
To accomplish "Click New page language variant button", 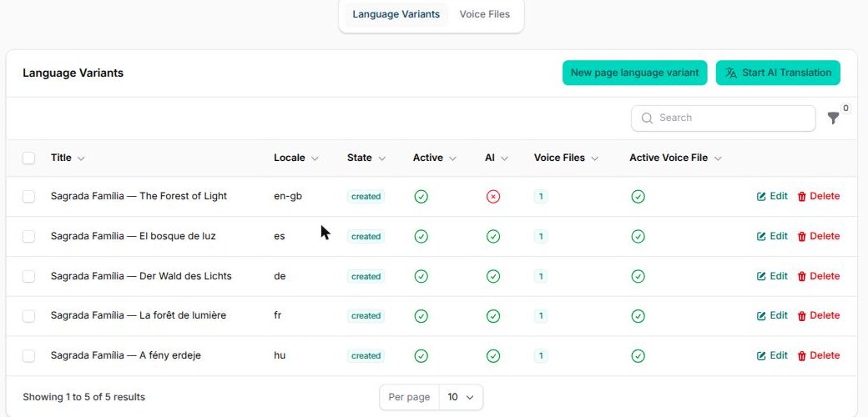I will coord(634,73).
